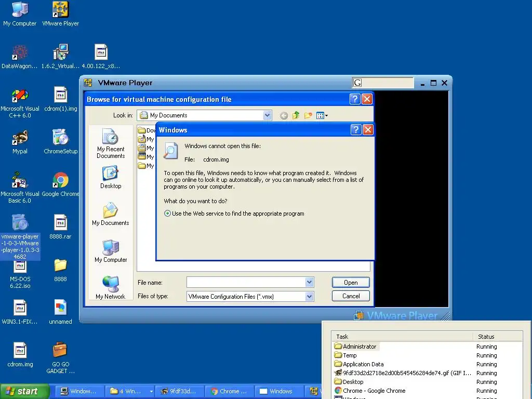Go to My Network in places bar

tap(111, 288)
